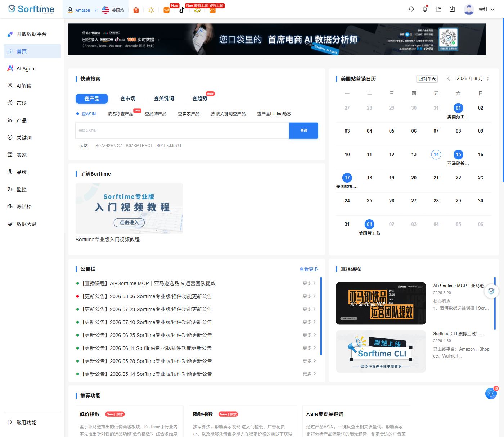
Task: Open 卖家 in the sidebar
Action: click(x=32, y=155)
